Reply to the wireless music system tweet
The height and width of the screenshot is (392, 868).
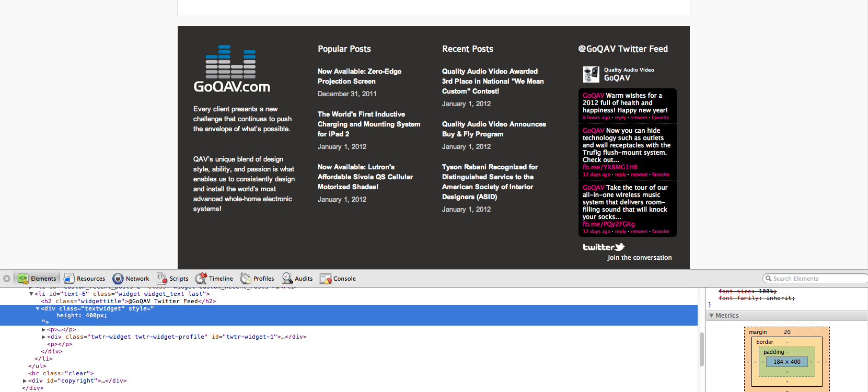[x=620, y=232]
